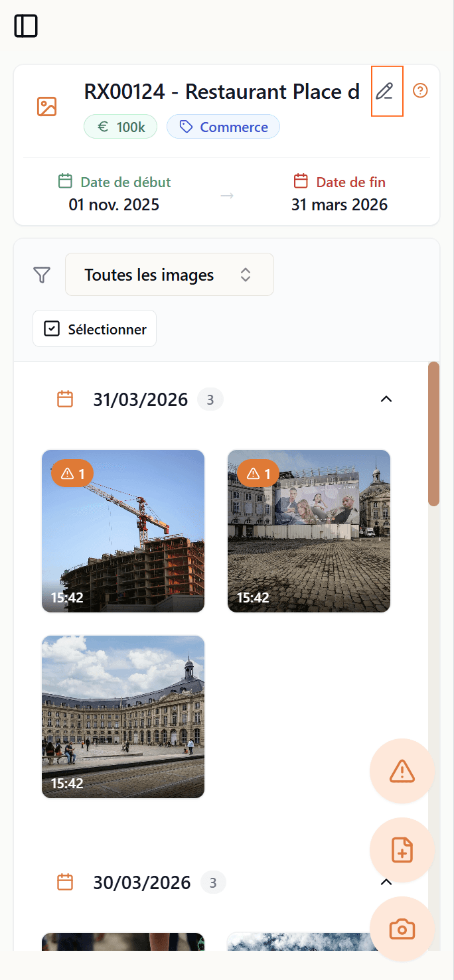454x980 pixels.
Task: Open the billboard cobblestone plaza photo
Action: tap(309, 531)
